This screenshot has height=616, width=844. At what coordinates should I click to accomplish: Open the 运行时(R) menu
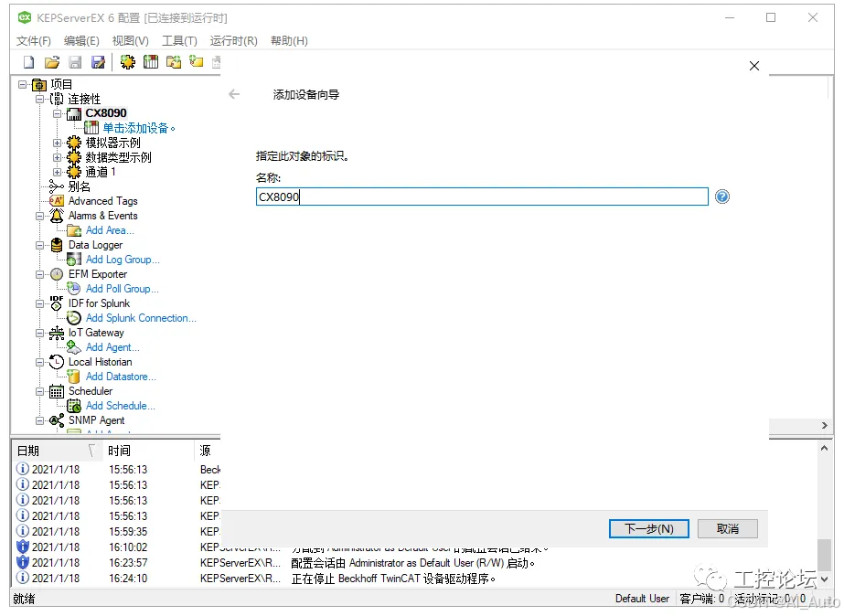233,41
